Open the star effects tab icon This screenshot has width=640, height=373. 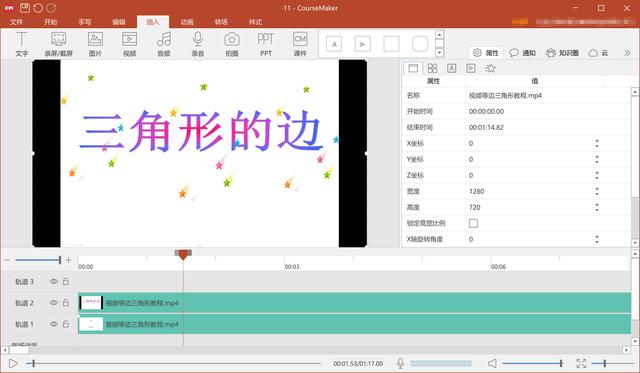pos(490,68)
